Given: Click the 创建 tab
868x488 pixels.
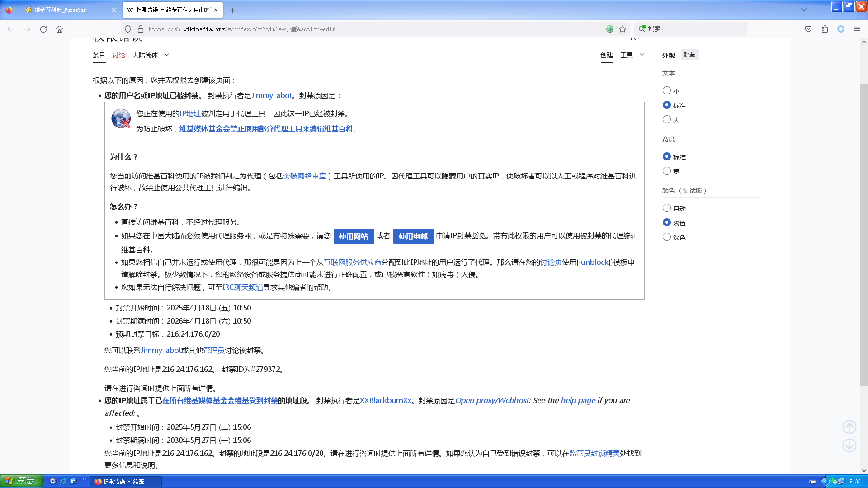Looking at the screenshot, I should tap(607, 55).
